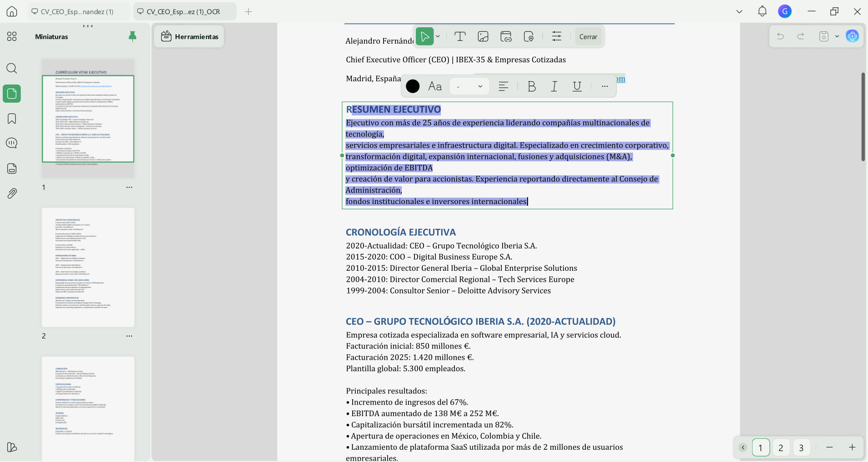Select page 1 thumbnail
The width and height of the screenshot is (868, 462).
tap(88, 119)
